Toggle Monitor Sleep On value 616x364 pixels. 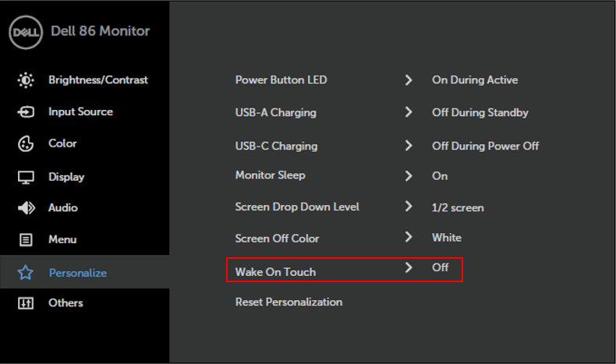pos(440,176)
